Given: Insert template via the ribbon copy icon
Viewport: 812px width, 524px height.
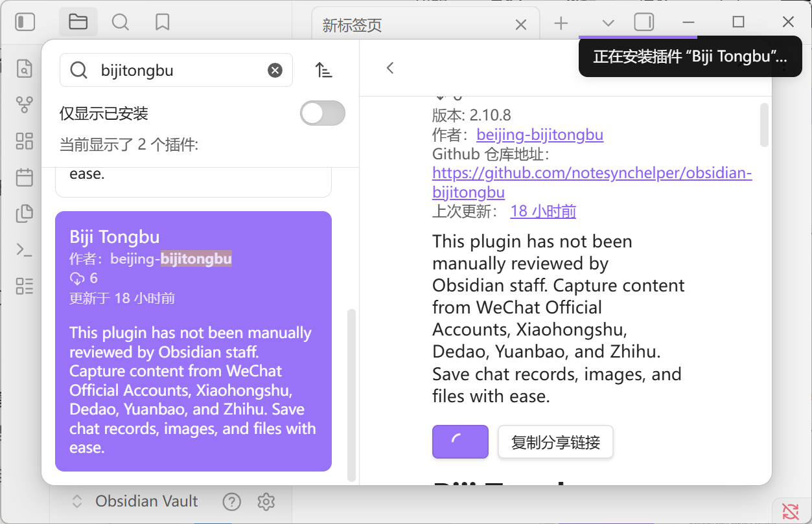Looking at the screenshot, I should [25, 213].
